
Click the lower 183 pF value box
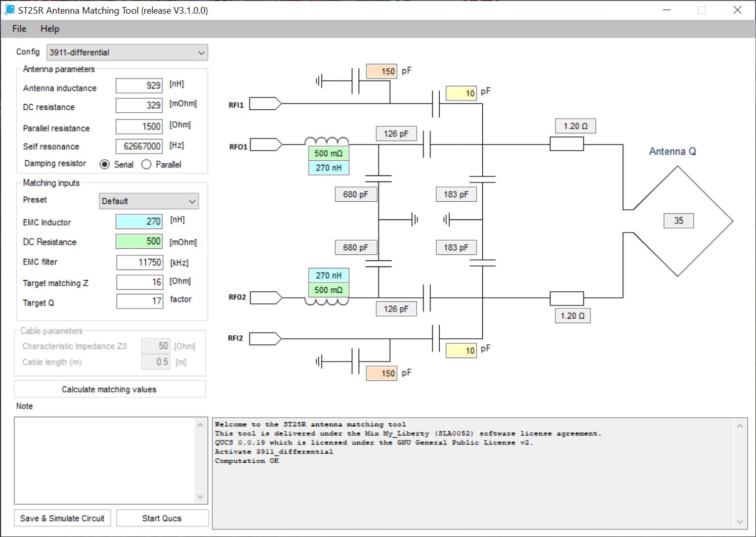[x=456, y=247]
